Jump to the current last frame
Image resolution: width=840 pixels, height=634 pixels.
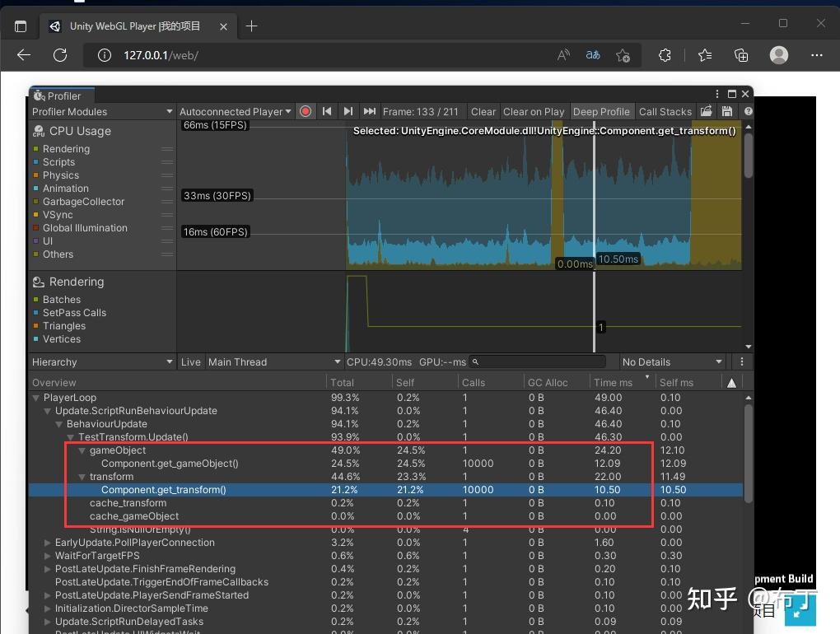click(x=370, y=111)
